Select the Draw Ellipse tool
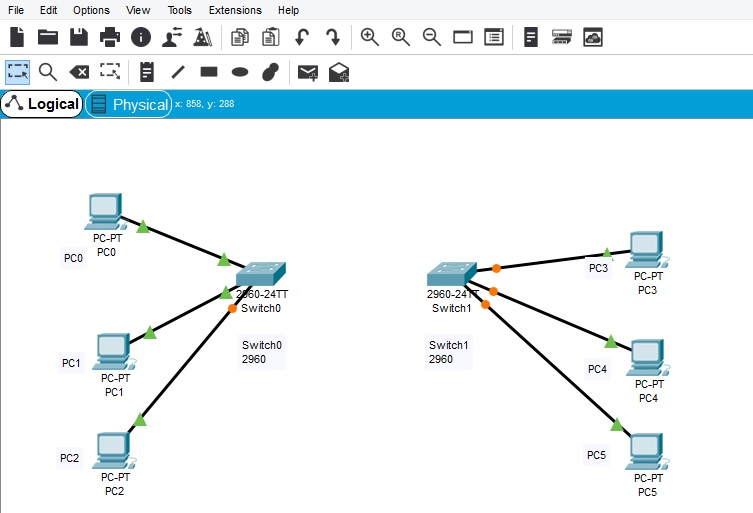Image resolution: width=753 pixels, height=513 pixels. point(239,72)
